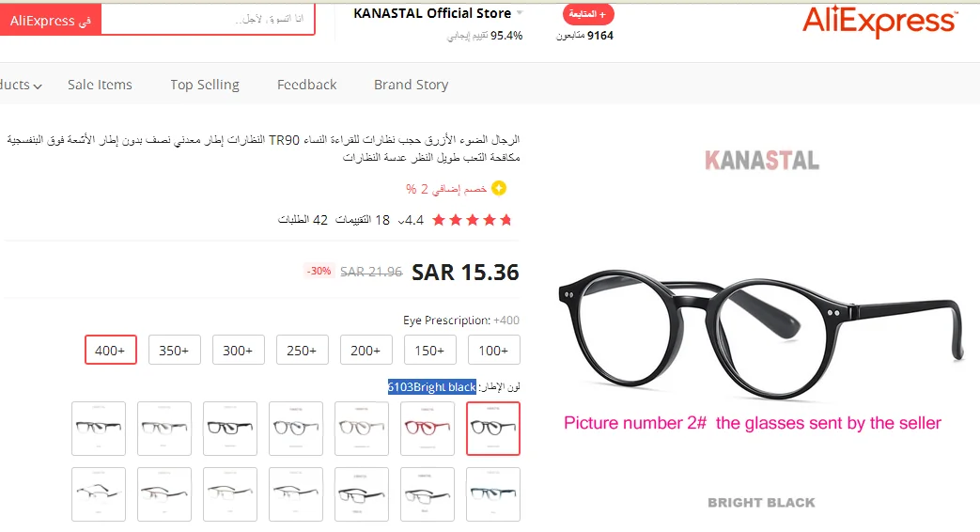The height and width of the screenshot is (532, 980).
Task: Select the highlighted bright black frame thumbnail
Action: coord(493,429)
